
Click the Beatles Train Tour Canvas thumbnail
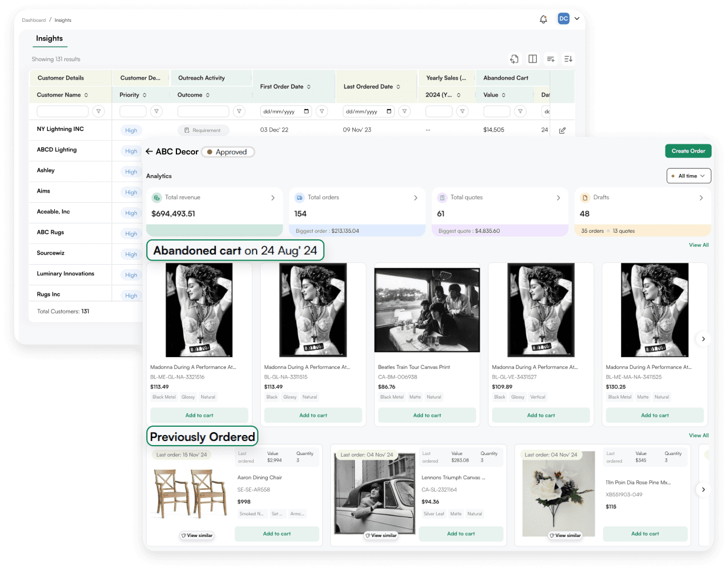(x=427, y=310)
